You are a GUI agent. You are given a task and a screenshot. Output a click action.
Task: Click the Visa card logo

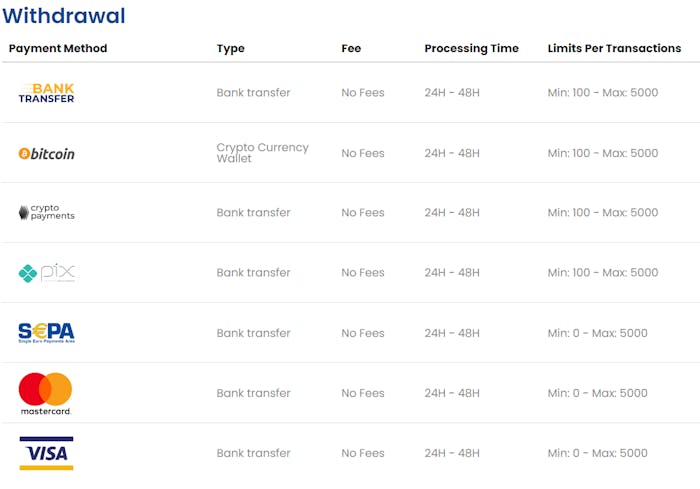click(x=46, y=453)
